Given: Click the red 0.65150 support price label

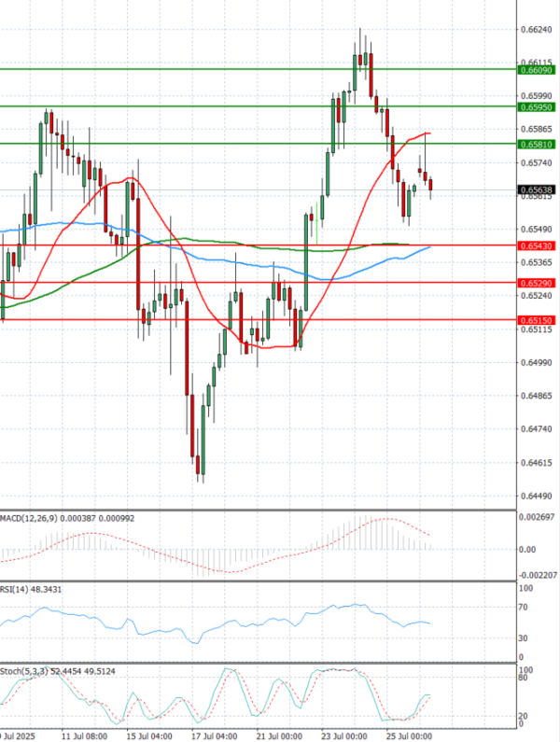Looking at the screenshot, I should [x=537, y=320].
